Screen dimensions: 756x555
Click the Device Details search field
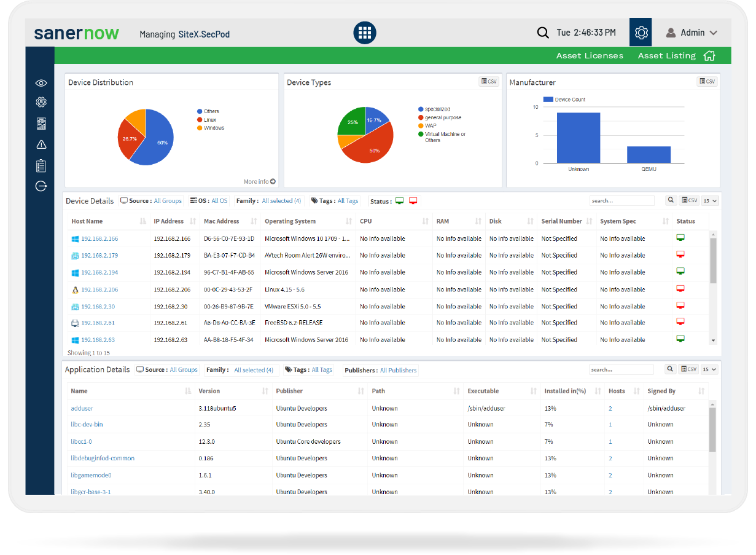click(x=622, y=200)
